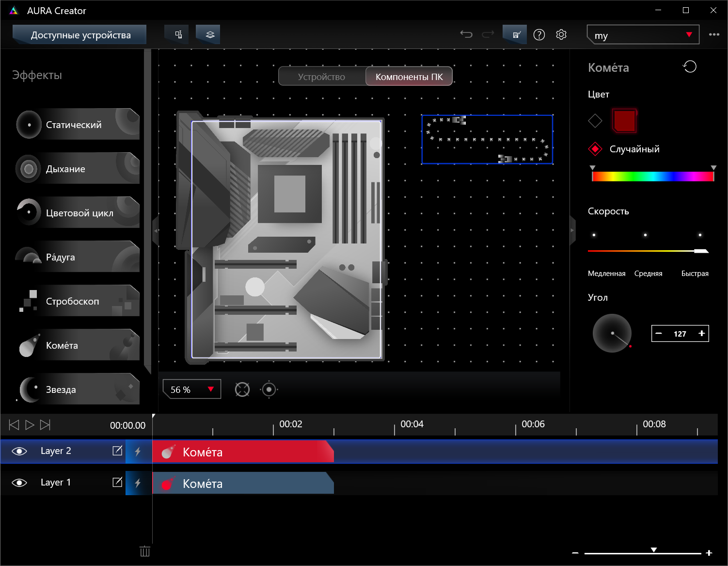
Task: Reset Комéта effect with circular arrow
Action: pos(690,67)
